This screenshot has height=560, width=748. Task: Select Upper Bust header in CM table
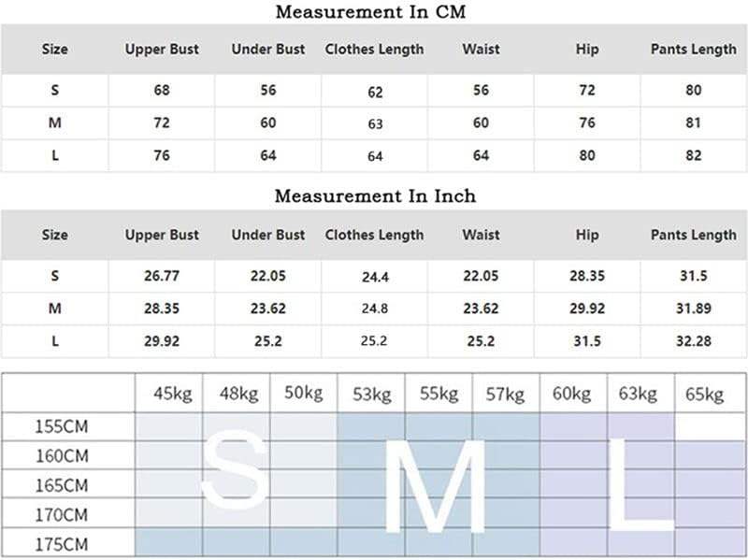coord(162,50)
